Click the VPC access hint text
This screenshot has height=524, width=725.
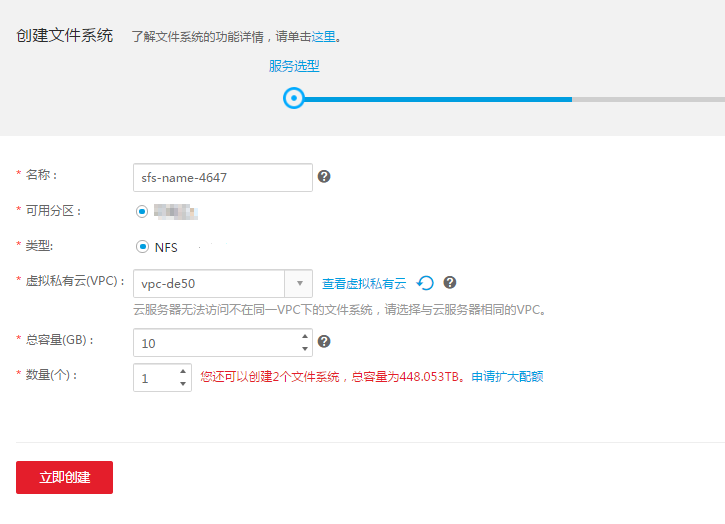[340, 309]
